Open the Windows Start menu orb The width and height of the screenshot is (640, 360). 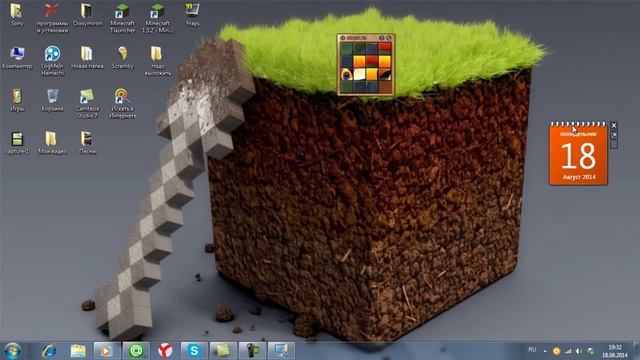pyautogui.click(x=13, y=351)
